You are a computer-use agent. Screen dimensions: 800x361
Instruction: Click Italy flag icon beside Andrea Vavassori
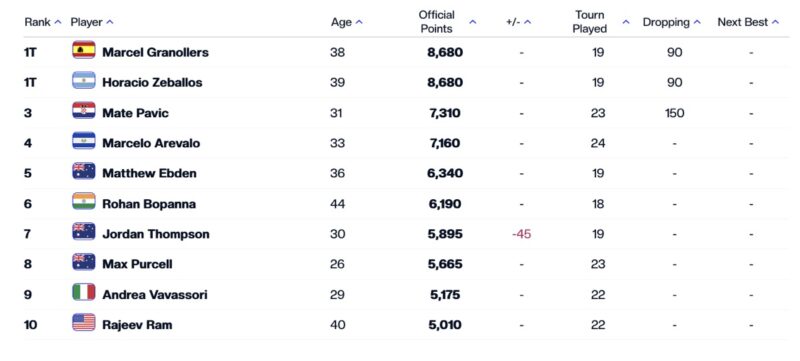click(84, 292)
